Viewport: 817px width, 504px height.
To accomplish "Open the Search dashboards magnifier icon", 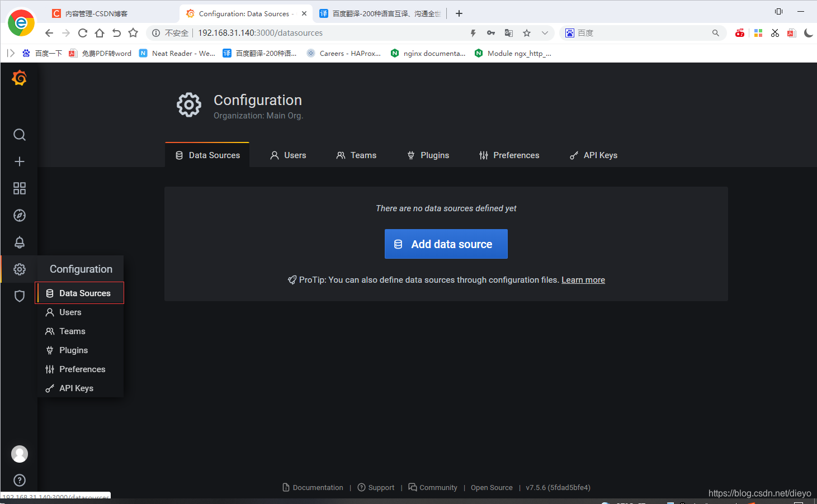I will coord(20,135).
